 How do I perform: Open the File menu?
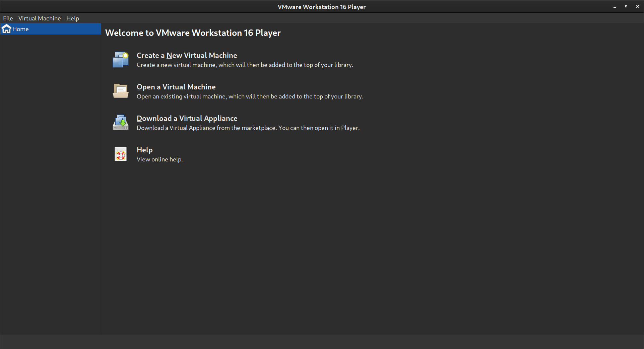(x=7, y=18)
